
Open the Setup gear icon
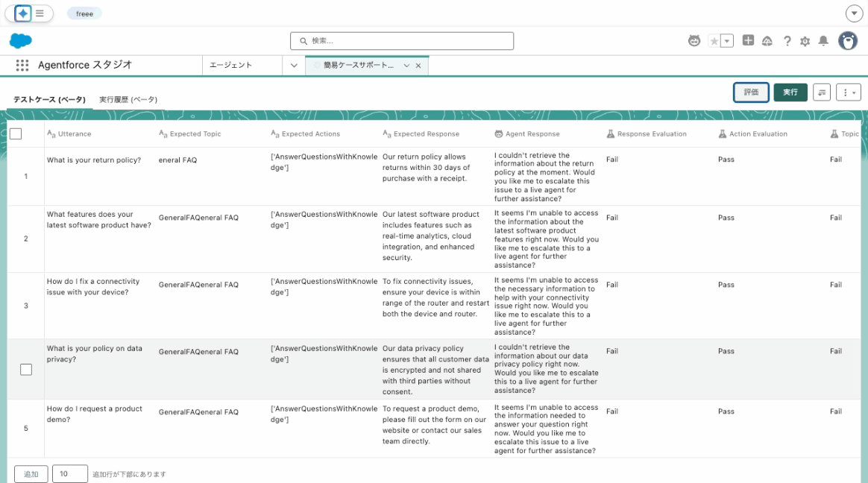(805, 41)
